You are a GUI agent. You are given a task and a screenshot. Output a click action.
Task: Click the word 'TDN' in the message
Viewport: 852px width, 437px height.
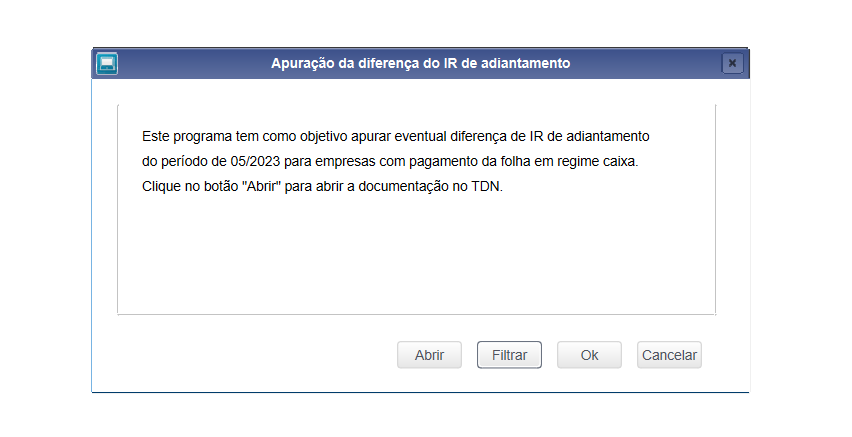(x=485, y=186)
